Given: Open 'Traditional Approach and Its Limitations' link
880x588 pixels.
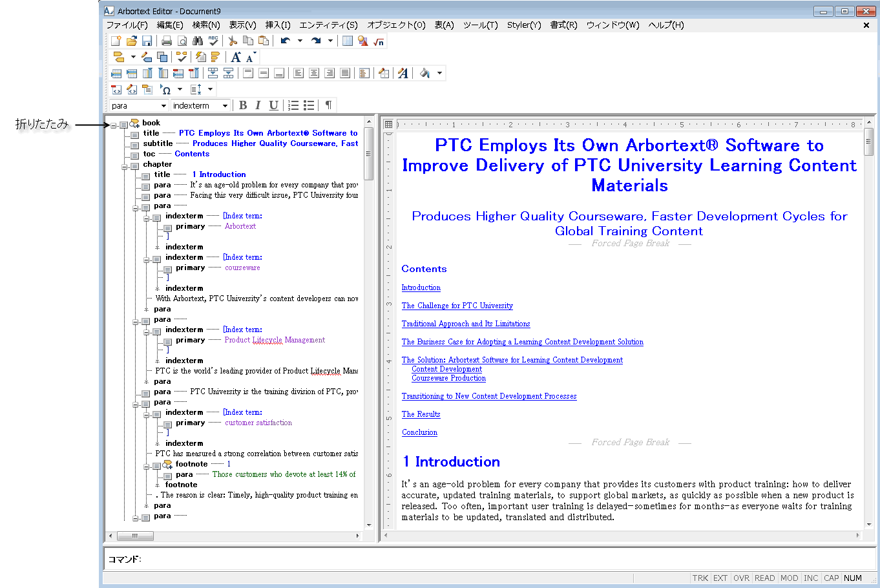Looking at the screenshot, I should (466, 324).
